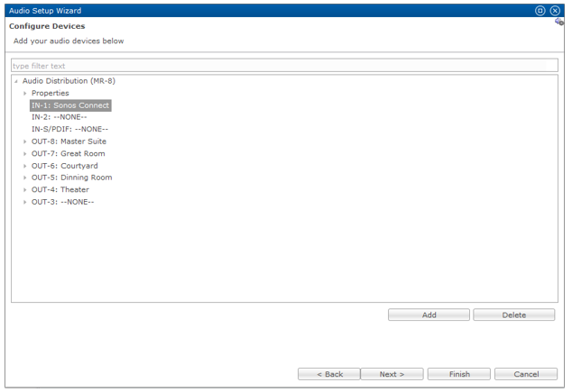572x392 pixels.
Task: Select OUT-5: Dinning Room output
Action: pyautogui.click(x=71, y=178)
